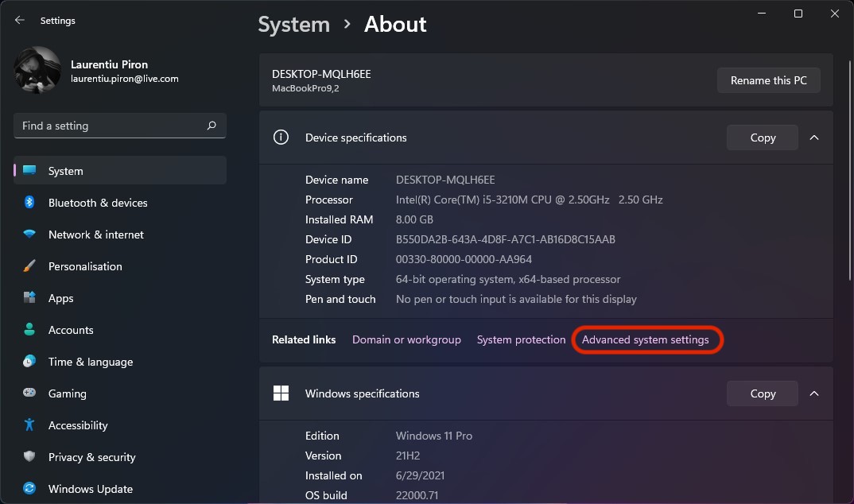854x504 pixels.
Task: Click the MacBookPro9,2 model text
Action: [x=305, y=88]
